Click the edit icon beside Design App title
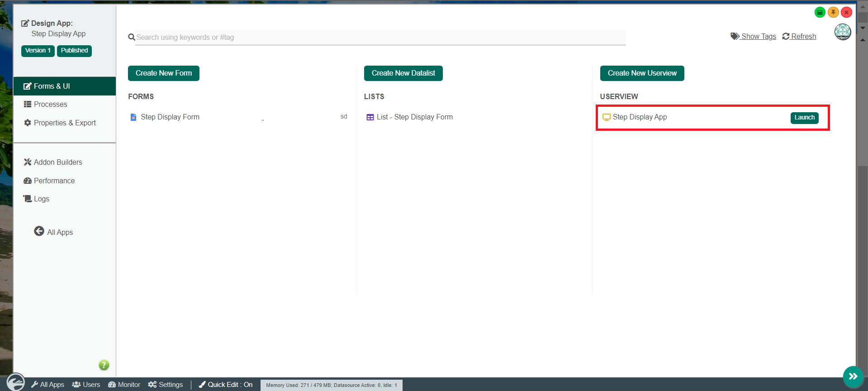The width and height of the screenshot is (868, 391). click(x=25, y=23)
